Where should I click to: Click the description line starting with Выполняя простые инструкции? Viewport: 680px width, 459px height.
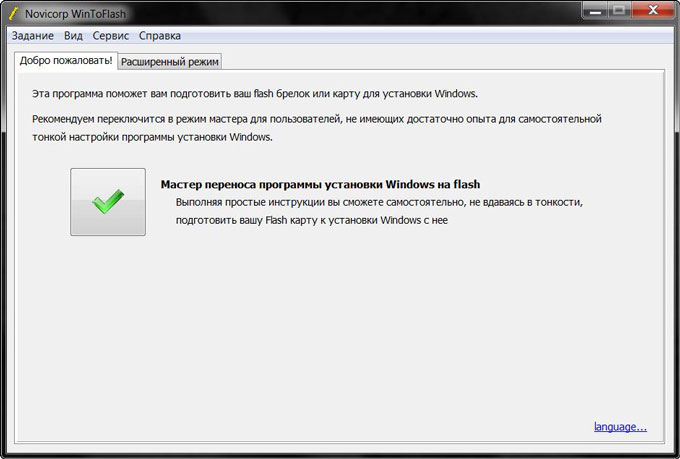(379, 203)
